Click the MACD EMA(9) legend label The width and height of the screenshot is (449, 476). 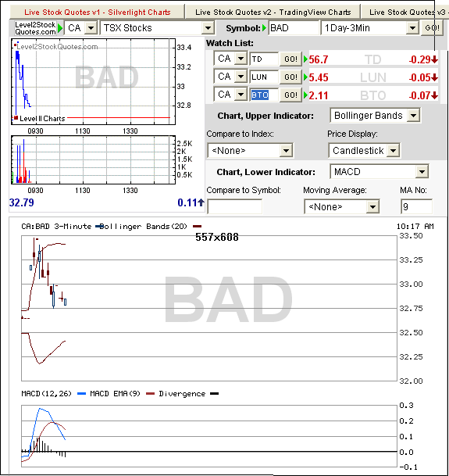click(116, 394)
